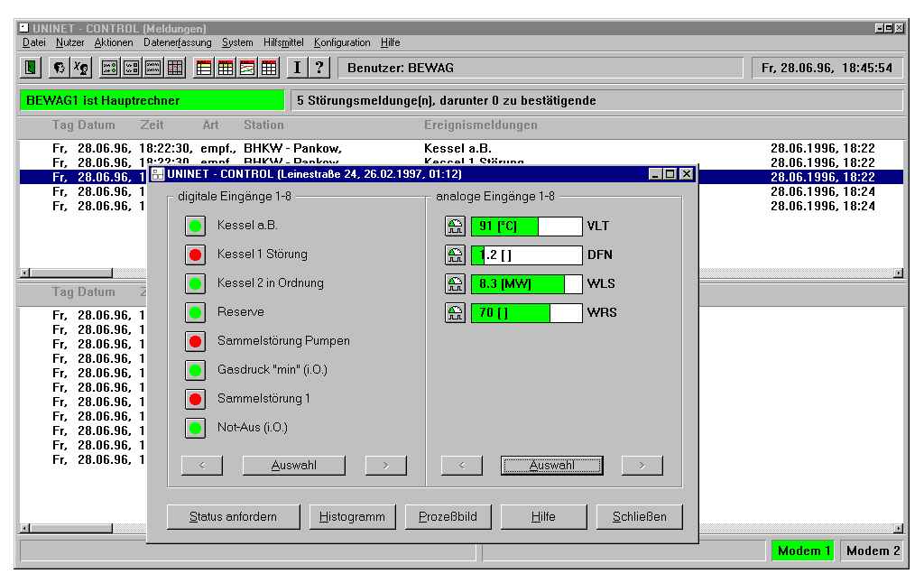Select the Modem 2 status indicator
Screen dimensions: 924x583
[873, 551]
